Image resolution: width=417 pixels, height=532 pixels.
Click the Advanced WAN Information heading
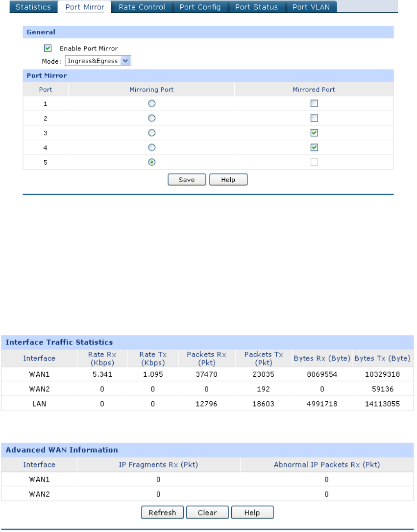click(62, 450)
